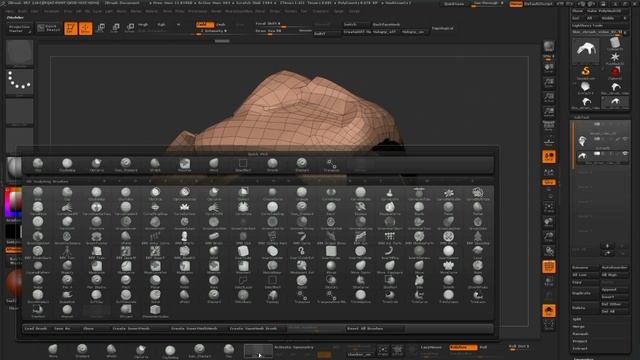Pick the InsertHRing brush
Viewport: 640px width, 360px height.
389,253
